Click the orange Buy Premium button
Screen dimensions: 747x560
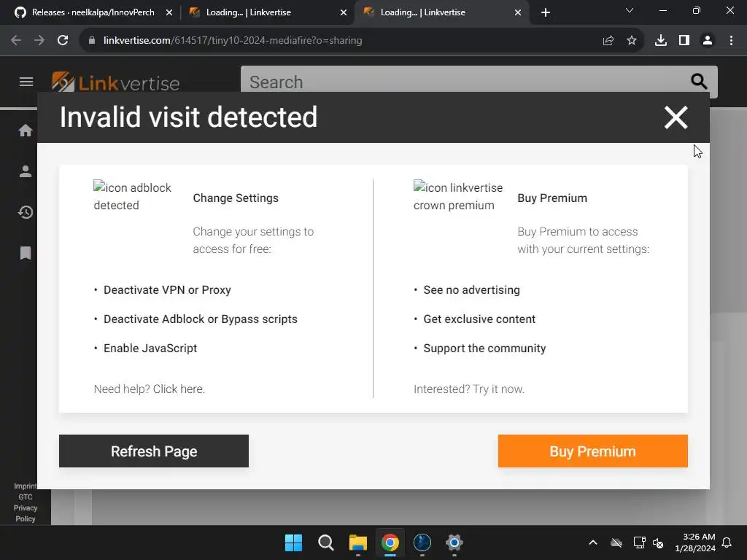592,451
